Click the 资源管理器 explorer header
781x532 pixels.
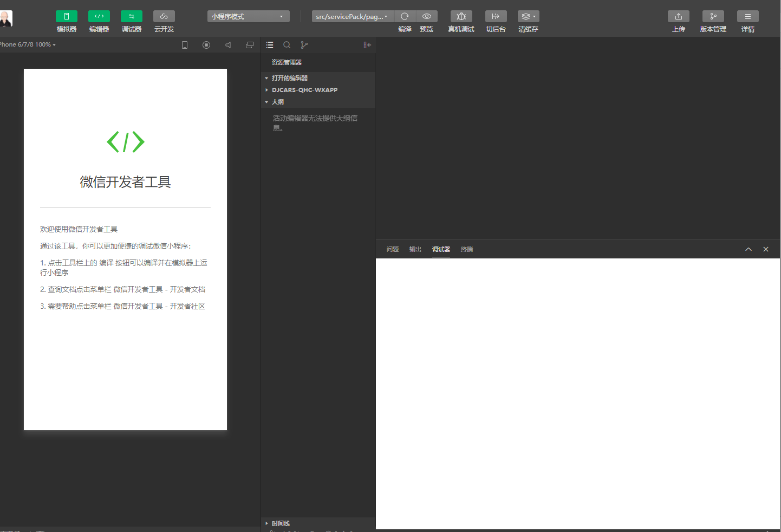[x=287, y=62]
